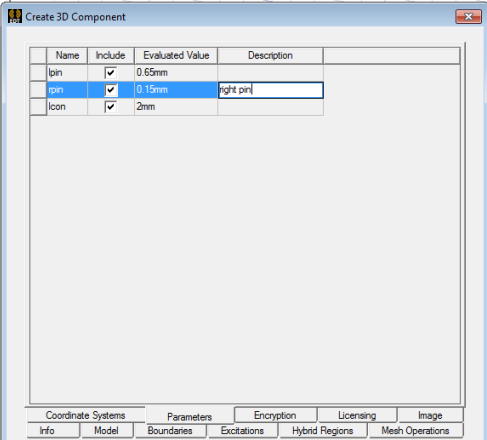Open the Boundaries tab

pos(170,430)
